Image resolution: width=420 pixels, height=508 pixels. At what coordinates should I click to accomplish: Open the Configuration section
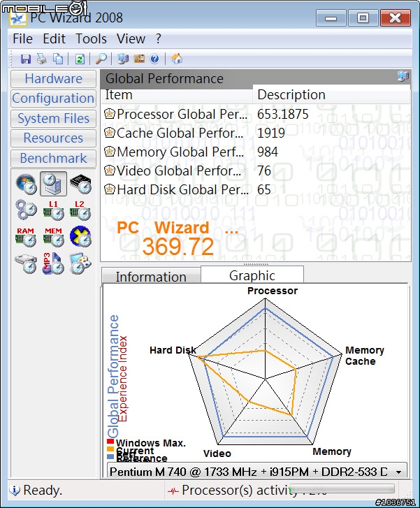click(54, 99)
